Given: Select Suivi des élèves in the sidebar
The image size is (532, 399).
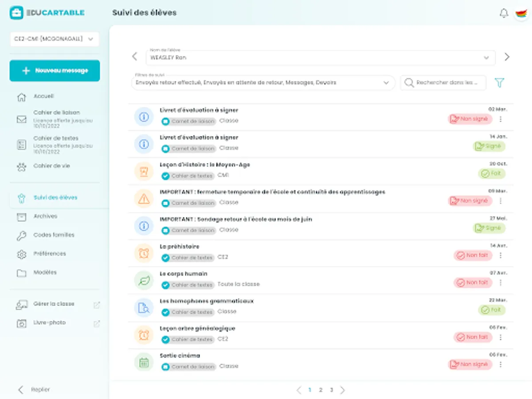Looking at the screenshot, I should 55,198.
